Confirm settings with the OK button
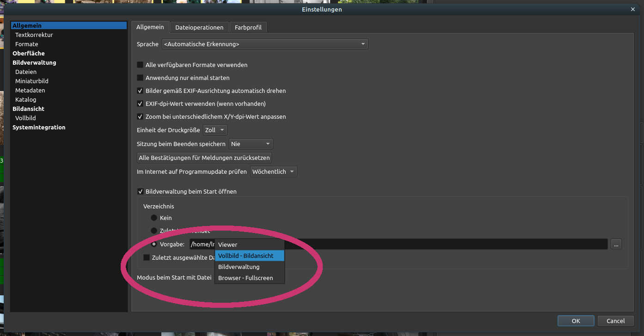Screen dimensions: 644x336 [x=576, y=321]
